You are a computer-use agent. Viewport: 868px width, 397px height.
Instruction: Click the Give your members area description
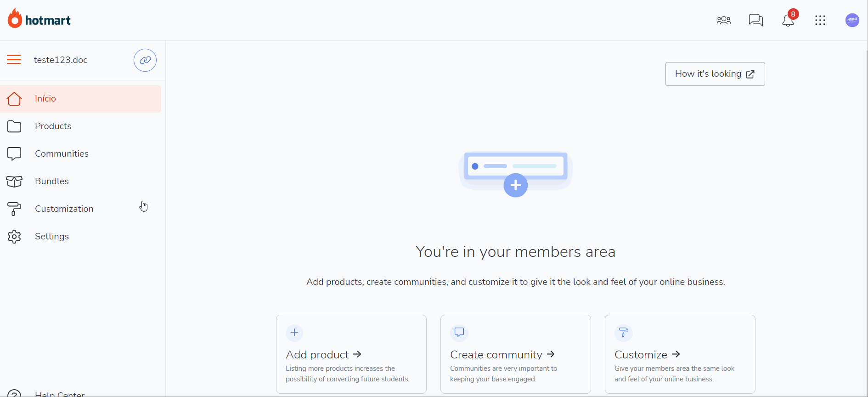675,374
